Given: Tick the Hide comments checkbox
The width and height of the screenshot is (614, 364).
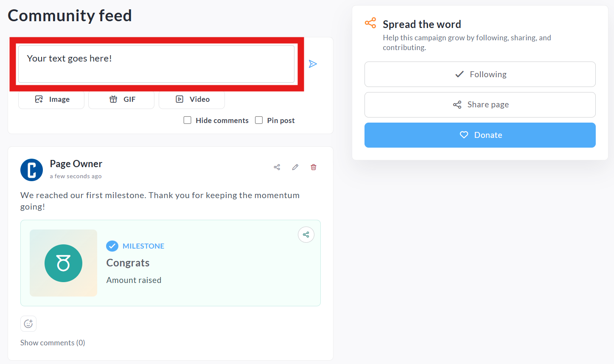Looking at the screenshot, I should (187, 120).
